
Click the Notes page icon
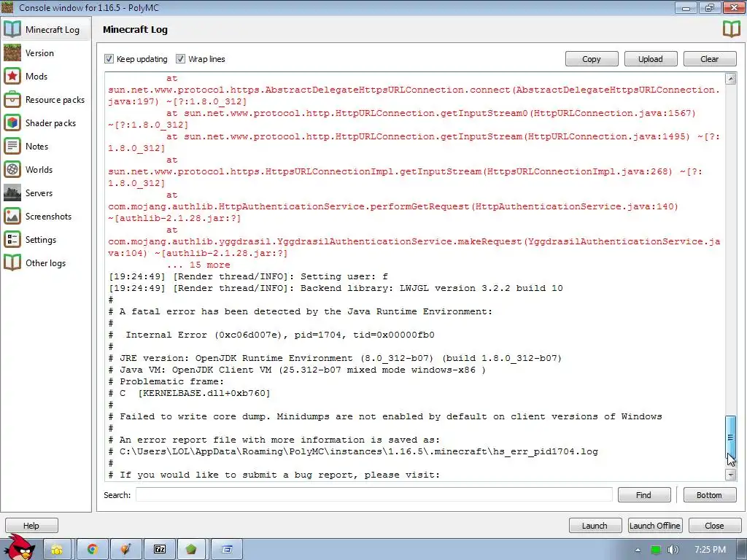tap(12, 146)
